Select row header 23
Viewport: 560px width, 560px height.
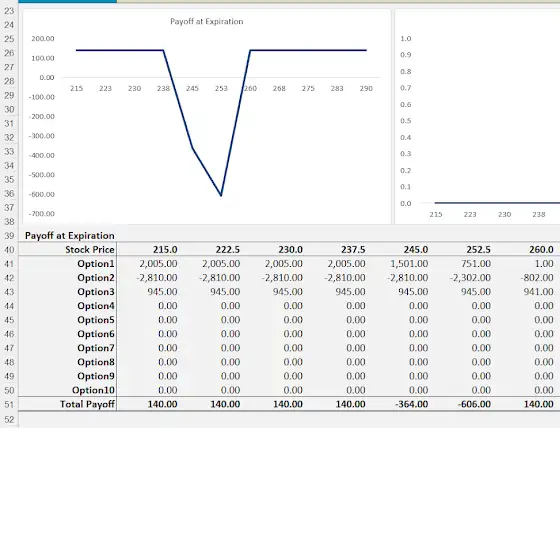click(x=9, y=11)
